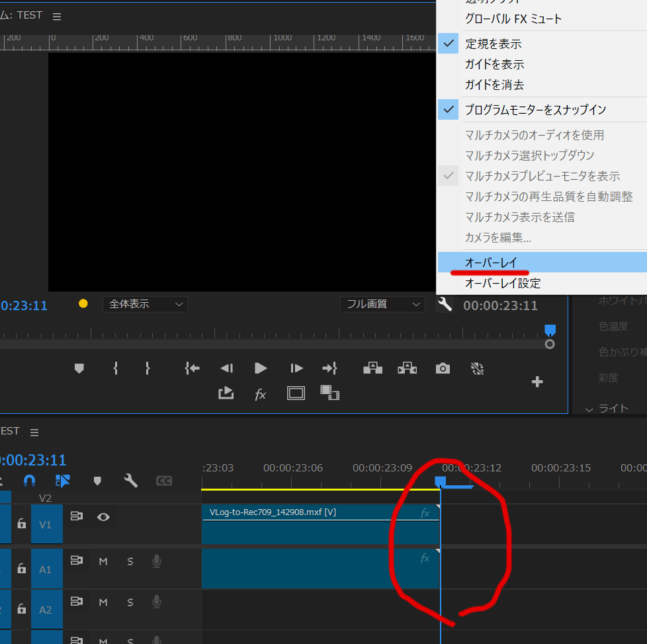Step back one frame

pos(226,368)
